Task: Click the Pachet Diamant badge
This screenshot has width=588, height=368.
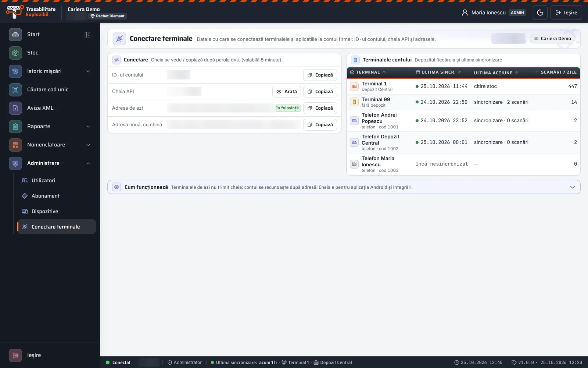Action: pos(107,16)
